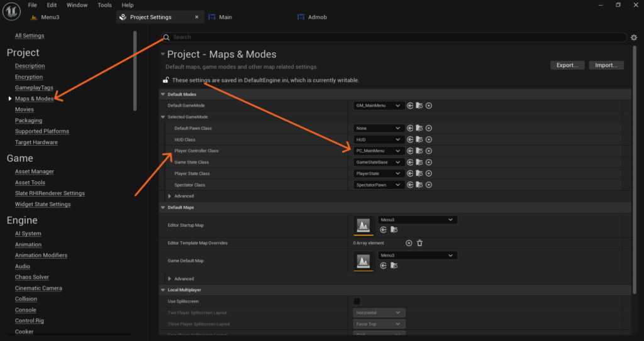Image resolution: width=644 pixels, height=341 pixels.
Task: Switch to the Menu3 tab
Action: 50,17
